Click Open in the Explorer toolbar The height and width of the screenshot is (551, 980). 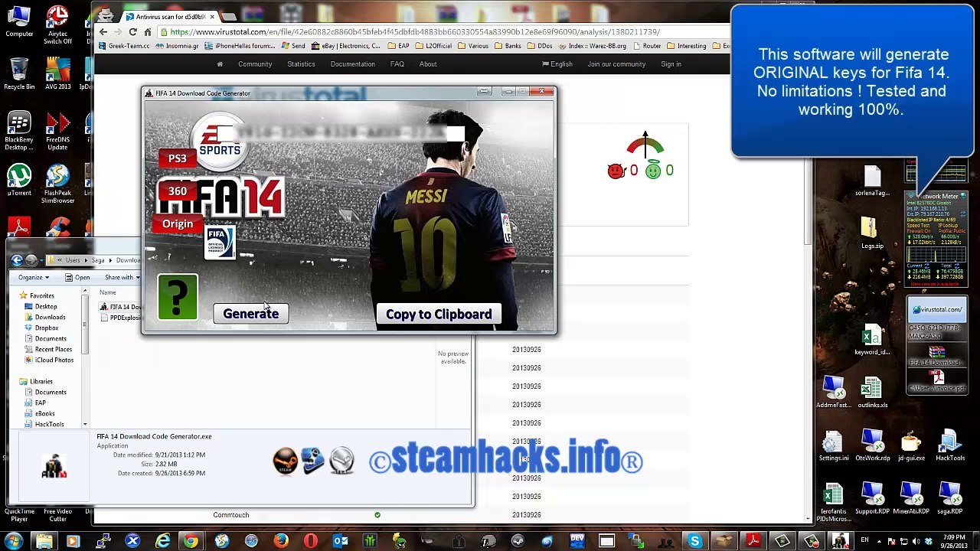coord(77,278)
